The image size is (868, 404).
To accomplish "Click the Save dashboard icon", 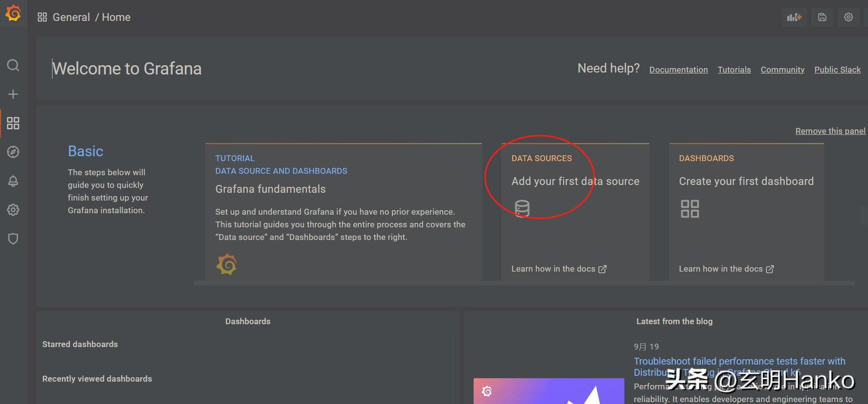I will [x=822, y=17].
